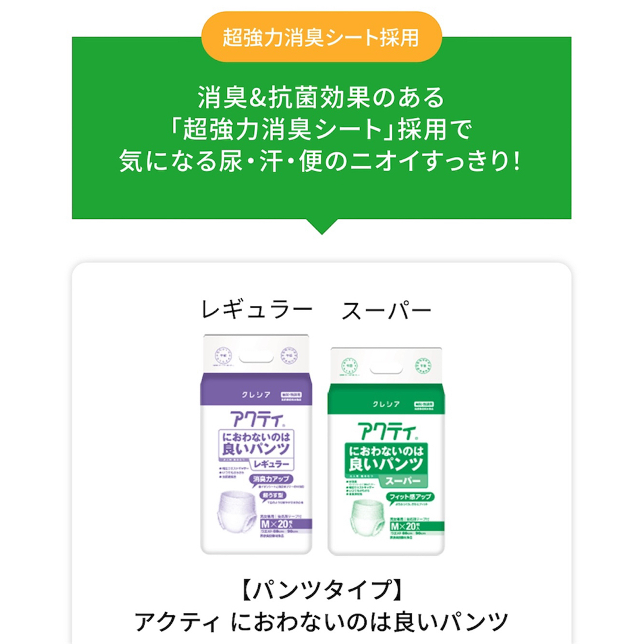Click the フィット感アップ bubble on green package

point(410,497)
